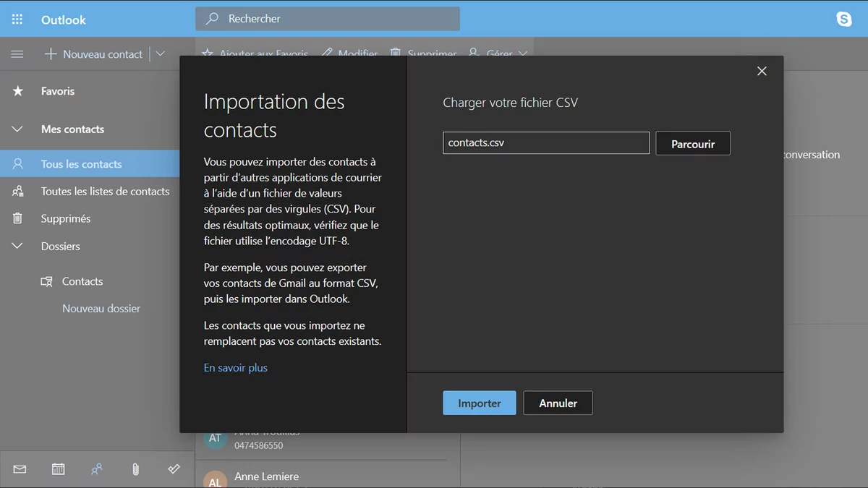Screen dimensions: 868x488
Task: Toggle the hamburger navigation menu
Action: click(x=17, y=54)
